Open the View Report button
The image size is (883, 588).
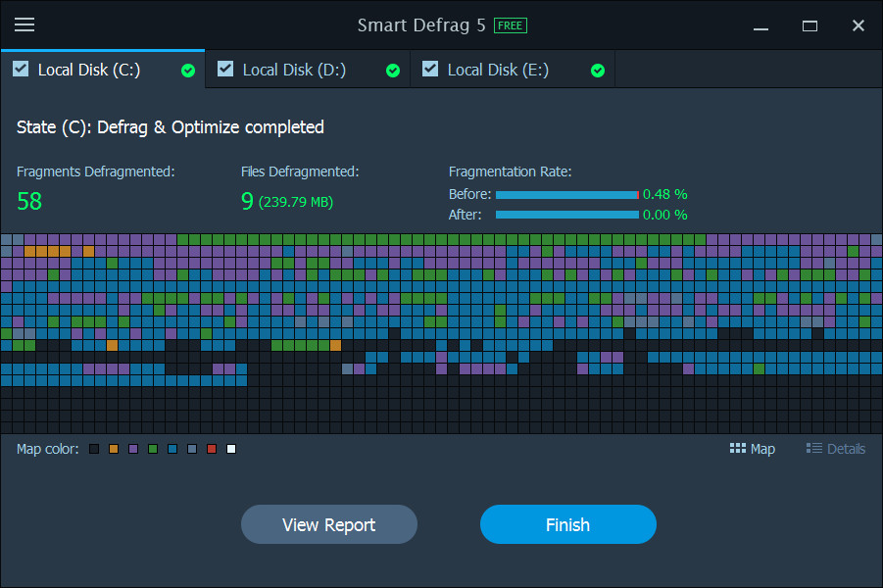click(329, 524)
